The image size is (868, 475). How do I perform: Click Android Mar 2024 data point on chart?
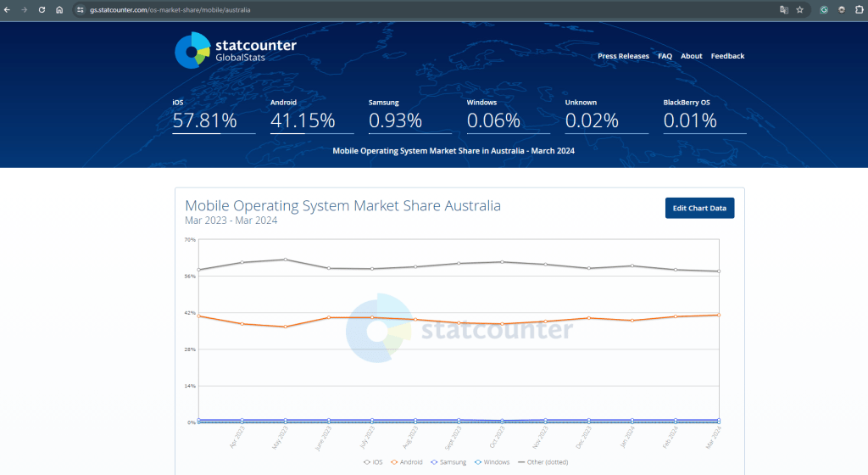point(718,315)
